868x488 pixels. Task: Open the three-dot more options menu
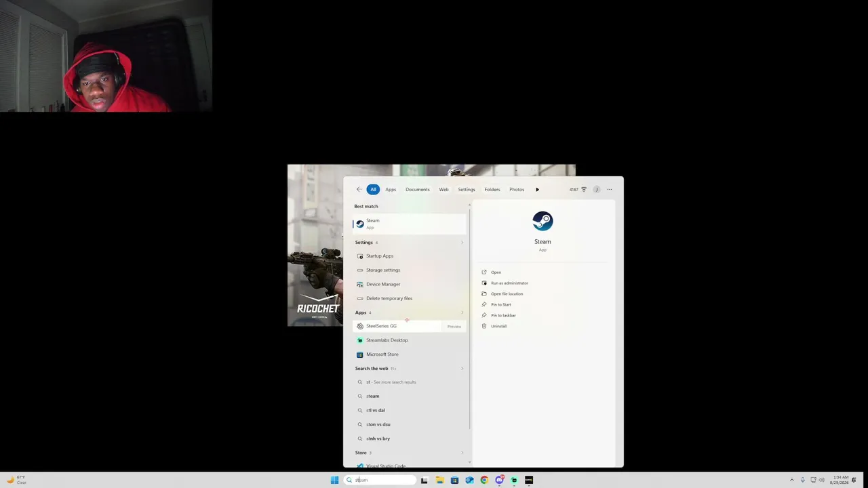[610, 190]
